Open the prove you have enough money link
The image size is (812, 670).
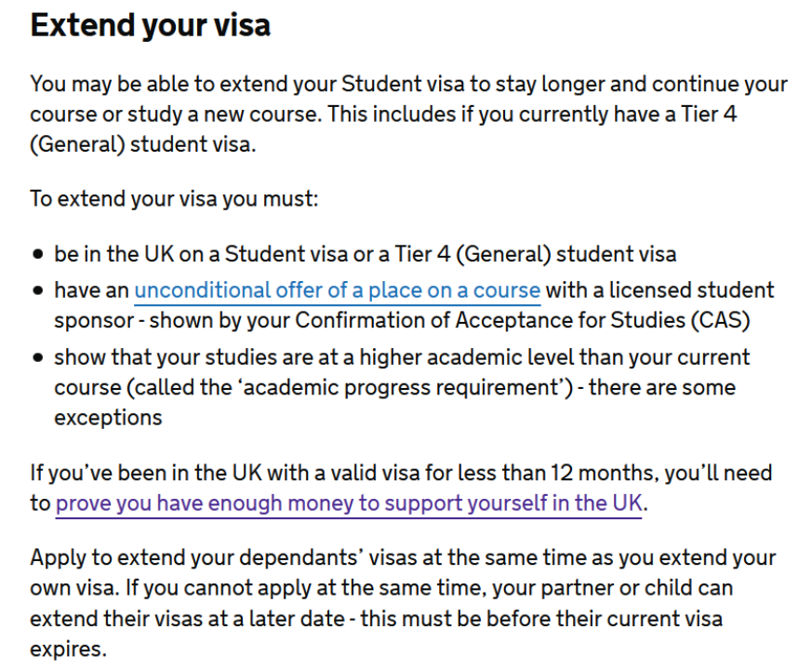coord(349,504)
